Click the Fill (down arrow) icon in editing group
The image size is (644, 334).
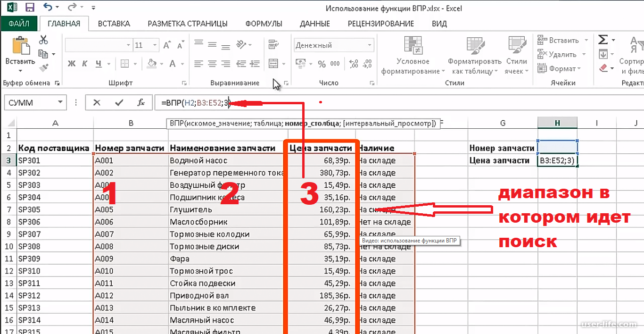pos(603,54)
